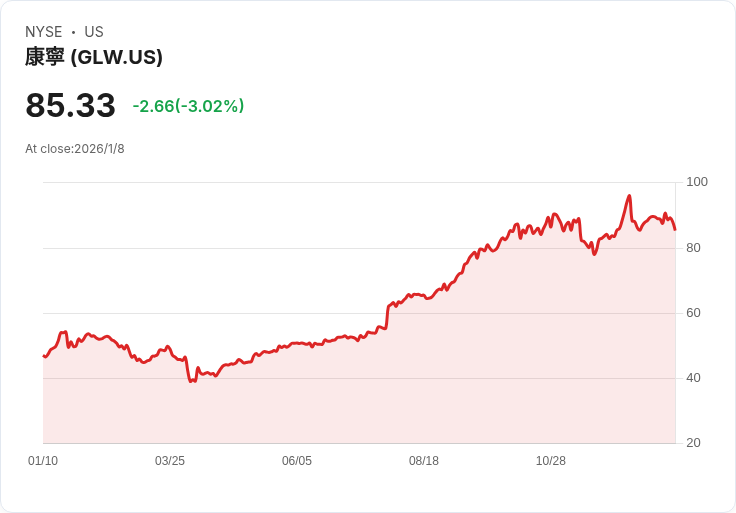
Task: Click the NYSE exchange label
Action: pyautogui.click(x=44, y=32)
